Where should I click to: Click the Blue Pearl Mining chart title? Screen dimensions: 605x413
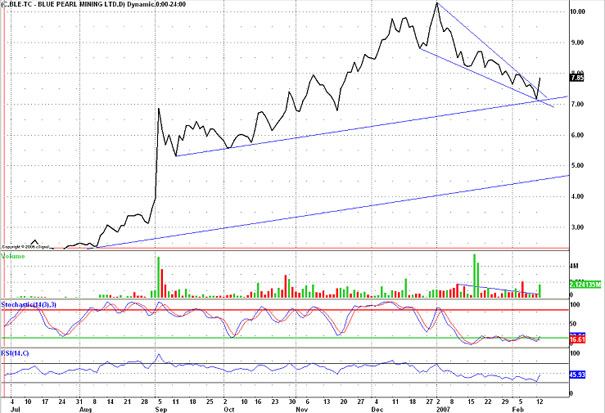(x=93, y=5)
